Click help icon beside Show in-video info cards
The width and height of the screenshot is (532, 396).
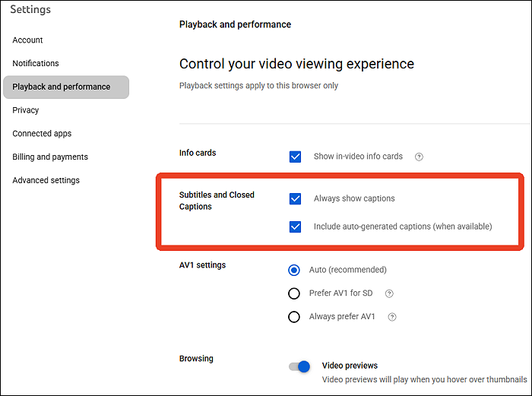(x=419, y=157)
